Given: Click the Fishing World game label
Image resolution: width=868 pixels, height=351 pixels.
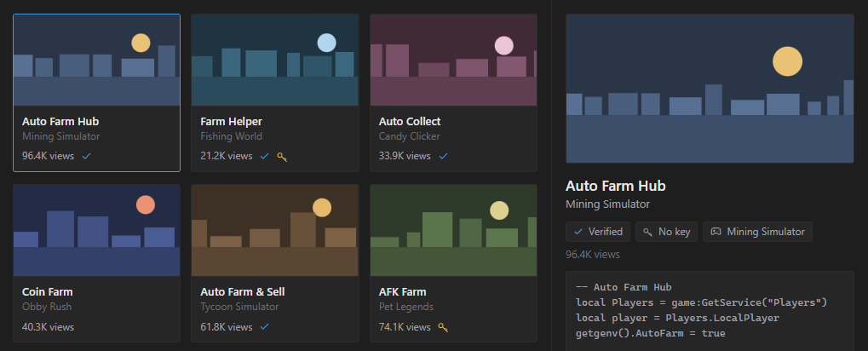Looking at the screenshot, I should tap(232, 136).
